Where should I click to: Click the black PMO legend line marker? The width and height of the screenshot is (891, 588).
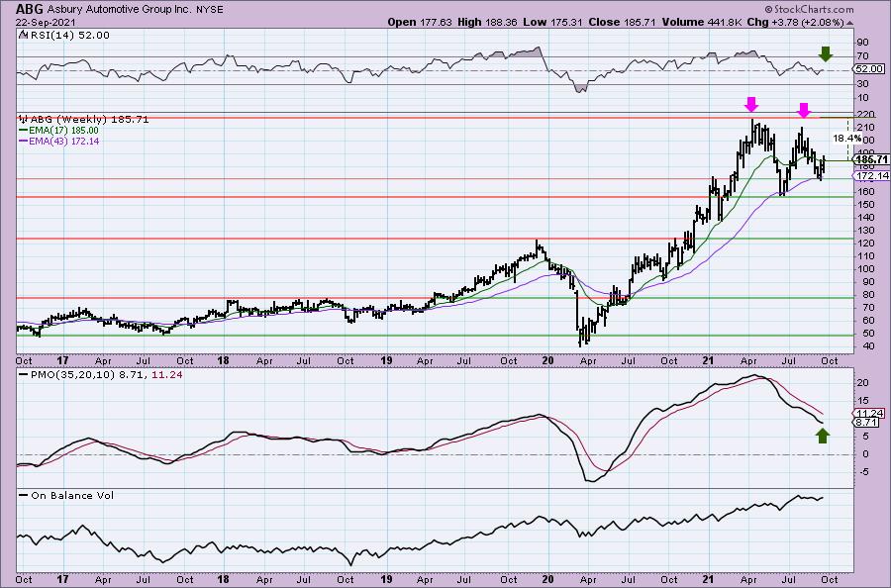click(24, 375)
